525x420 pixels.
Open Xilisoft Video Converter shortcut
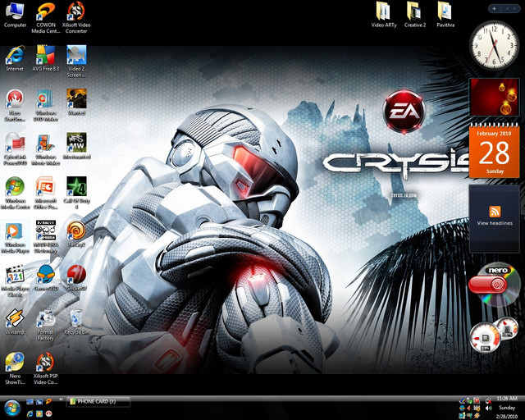coord(76,17)
